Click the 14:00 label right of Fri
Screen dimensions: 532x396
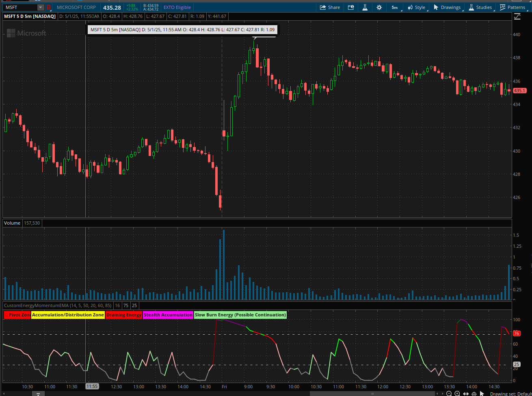(471, 387)
